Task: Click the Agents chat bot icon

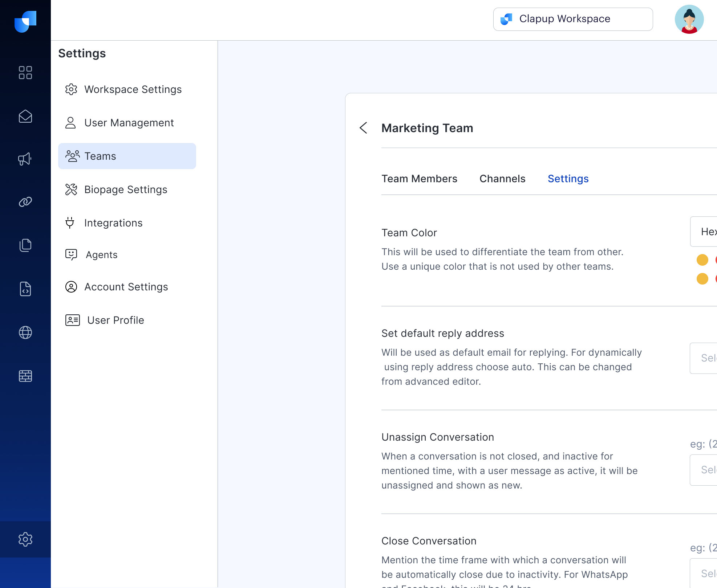Action: (71, 255)
